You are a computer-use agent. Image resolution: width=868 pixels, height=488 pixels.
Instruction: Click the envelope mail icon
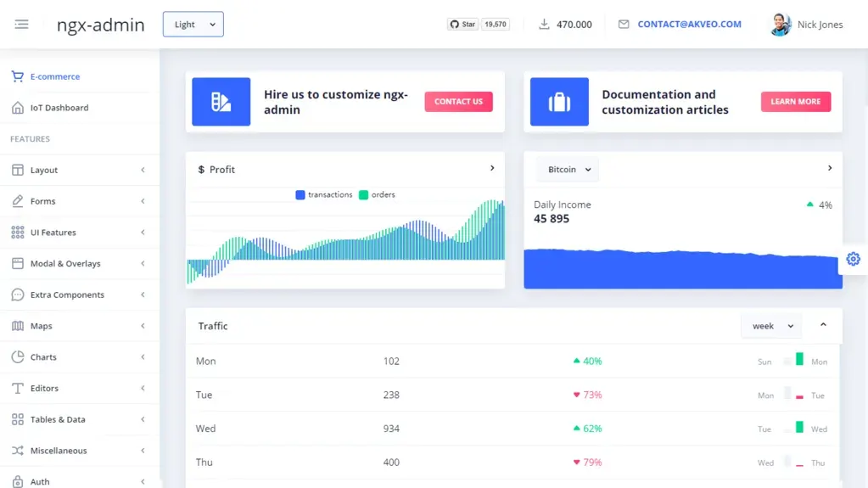[x=624, y=25]
